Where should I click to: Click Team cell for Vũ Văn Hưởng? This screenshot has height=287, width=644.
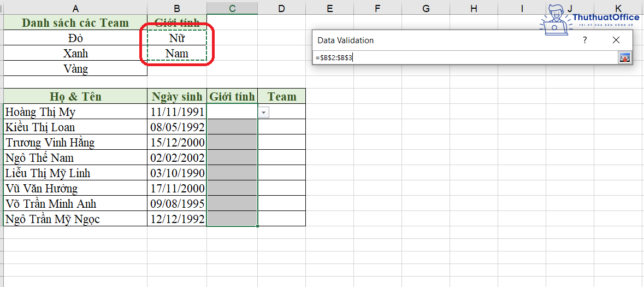(282, 188)
